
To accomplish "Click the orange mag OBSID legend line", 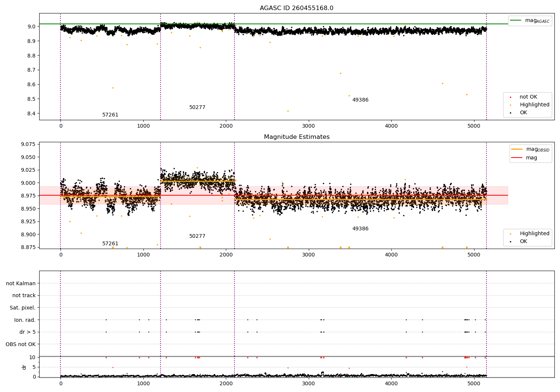I will (517, 149).
